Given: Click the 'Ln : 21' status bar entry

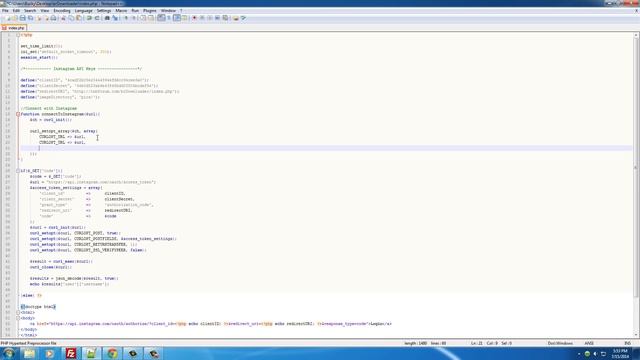Looking at the screenshot, I should (477, 343).
